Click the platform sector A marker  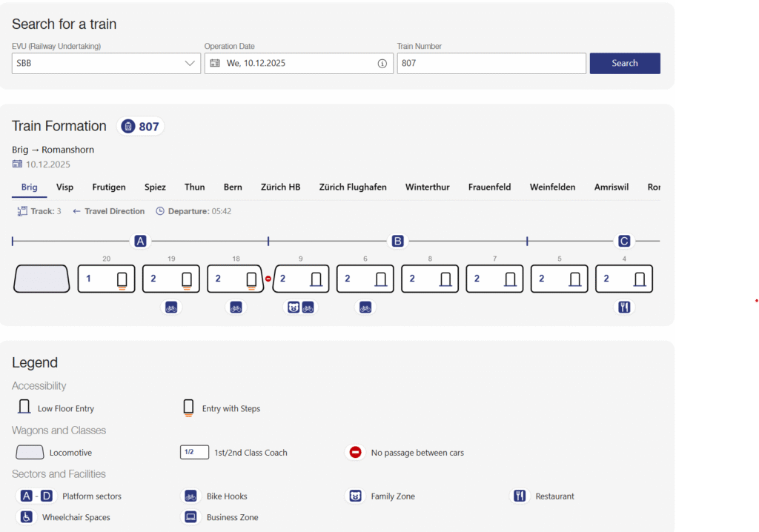click(x=139, y=241)
